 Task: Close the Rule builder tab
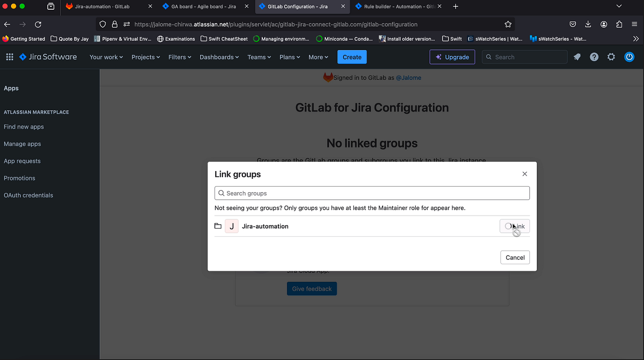point(440,6)
